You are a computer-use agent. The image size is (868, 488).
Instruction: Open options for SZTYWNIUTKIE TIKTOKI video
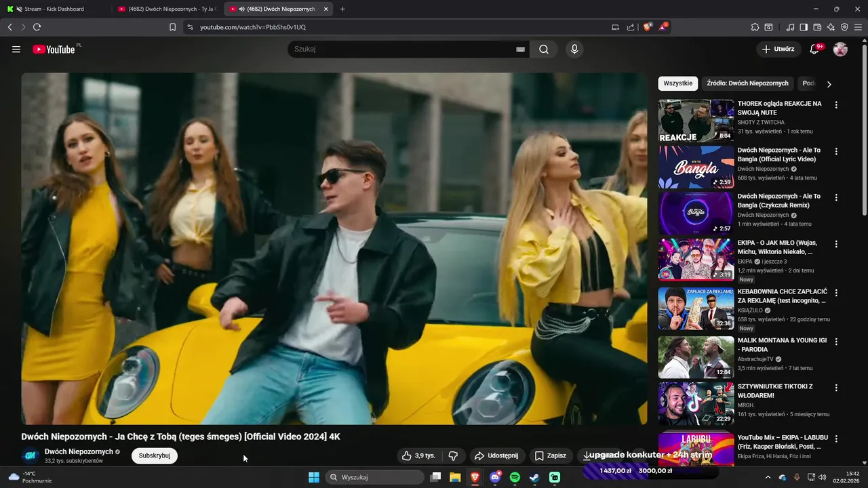(836, 388)
